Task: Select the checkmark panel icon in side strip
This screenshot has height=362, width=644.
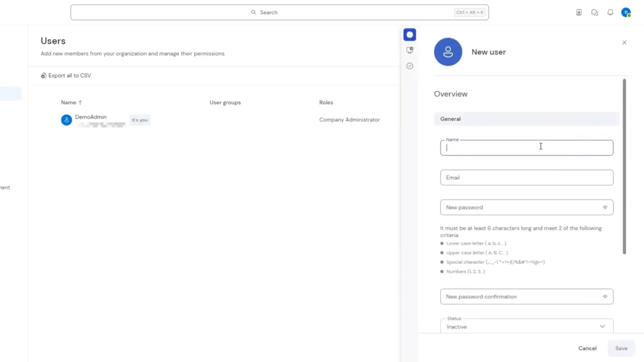Action: coord(410,66)
